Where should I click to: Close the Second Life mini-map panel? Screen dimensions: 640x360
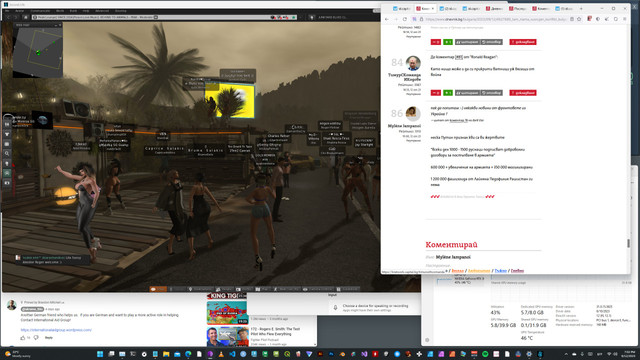point(60,25)
